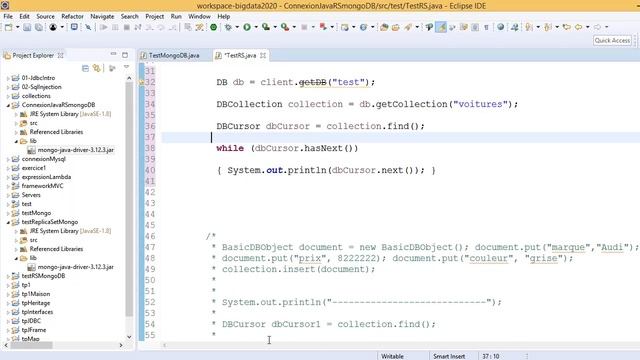Image resolution: width=640 pixels, height=360 pixels.
Task: Click the Next Annotation toolbar icon
Action: [529, 27]
